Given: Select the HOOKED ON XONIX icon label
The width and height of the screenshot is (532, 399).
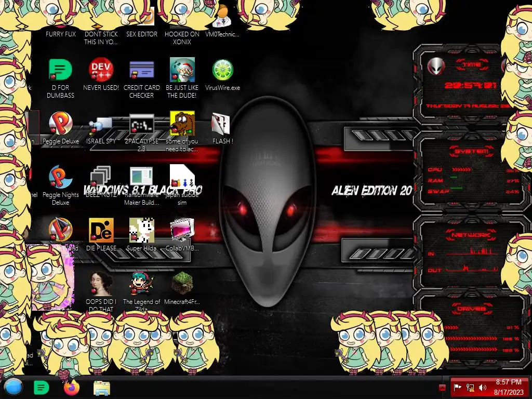Looking at the screenshot, I should click(182, 38).
